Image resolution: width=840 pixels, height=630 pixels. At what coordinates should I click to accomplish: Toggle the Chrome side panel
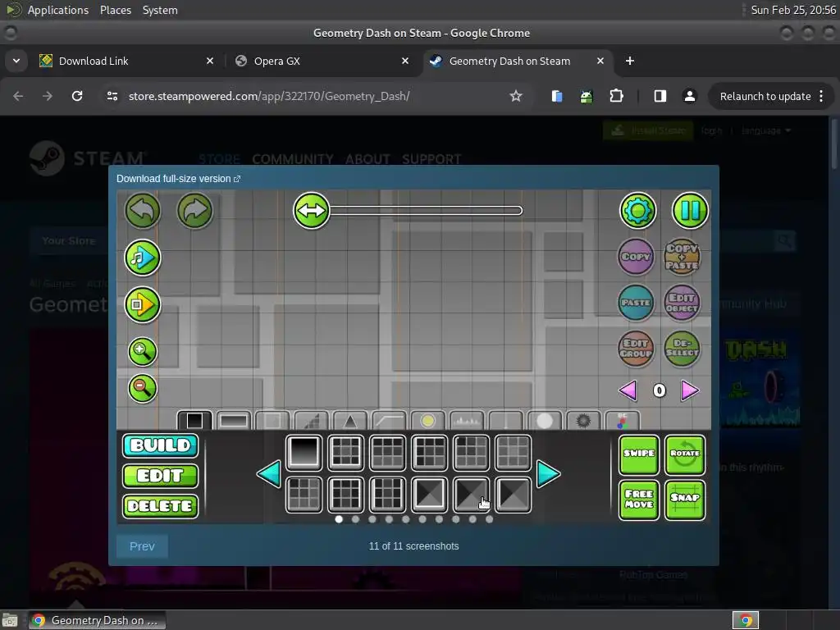(x=660, y=97)
